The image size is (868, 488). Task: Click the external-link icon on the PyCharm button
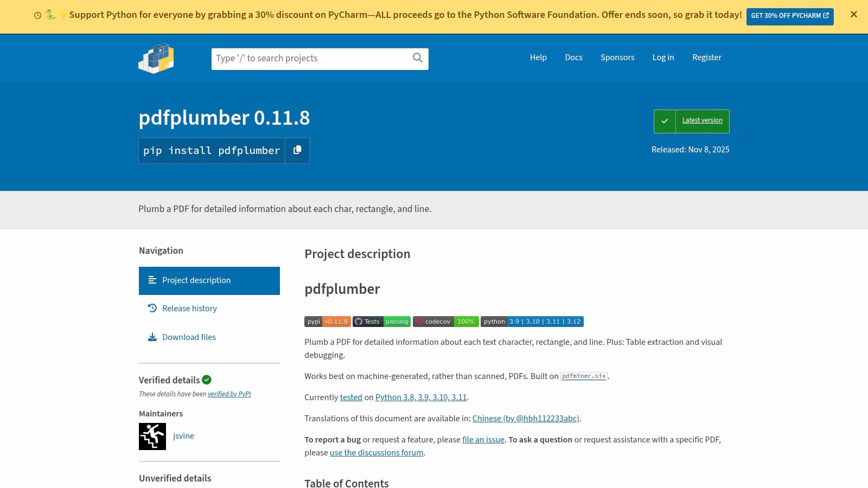pyautogui.click(x=825, y=15)
